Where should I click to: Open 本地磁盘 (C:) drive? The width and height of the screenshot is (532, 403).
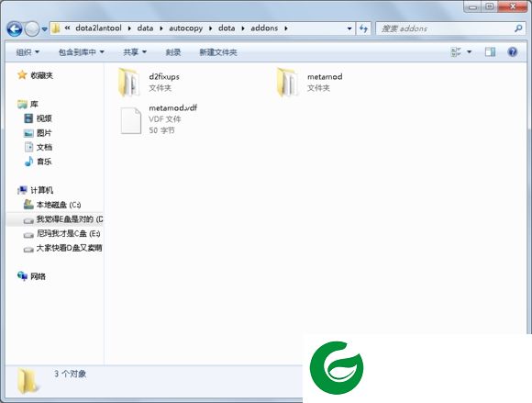59,205
